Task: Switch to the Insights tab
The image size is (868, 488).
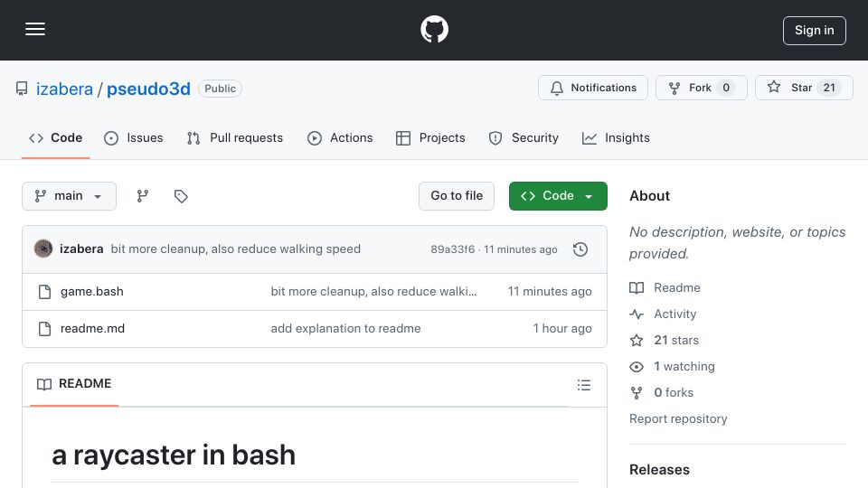Action: pos(616,137)
